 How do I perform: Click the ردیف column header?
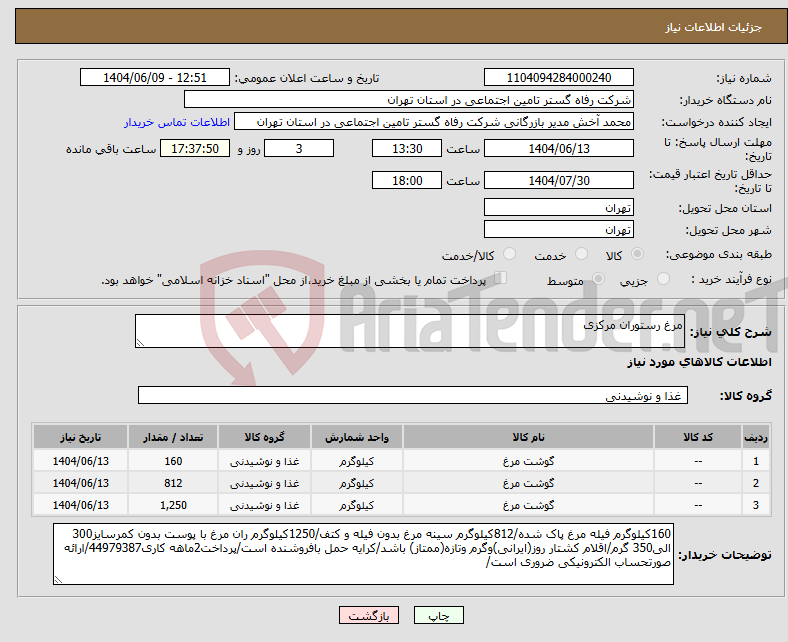(x=755, y=437)
